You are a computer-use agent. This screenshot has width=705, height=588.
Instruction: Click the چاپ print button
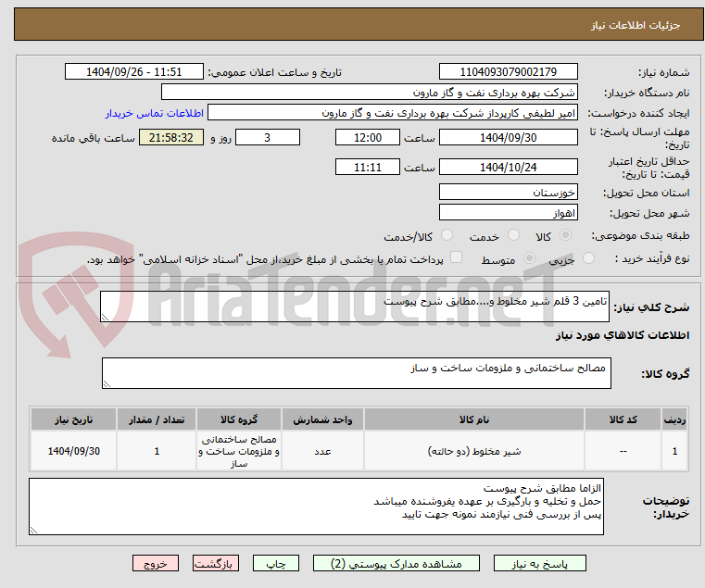(276, 563)
